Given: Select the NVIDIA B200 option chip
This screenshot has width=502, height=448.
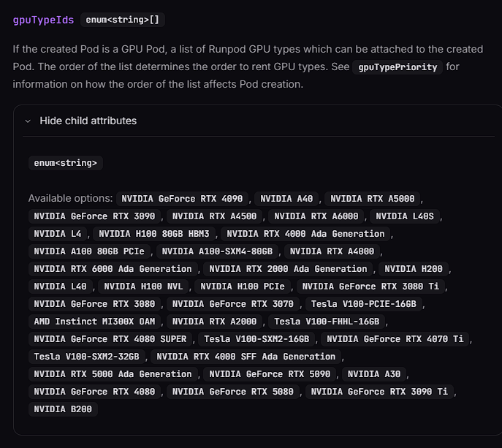Looking at the screenshot, I should [x=63, y=409].
